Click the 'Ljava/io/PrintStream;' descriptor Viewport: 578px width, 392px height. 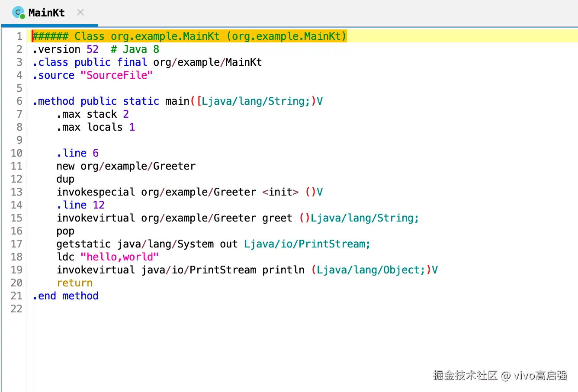[307, 244]
